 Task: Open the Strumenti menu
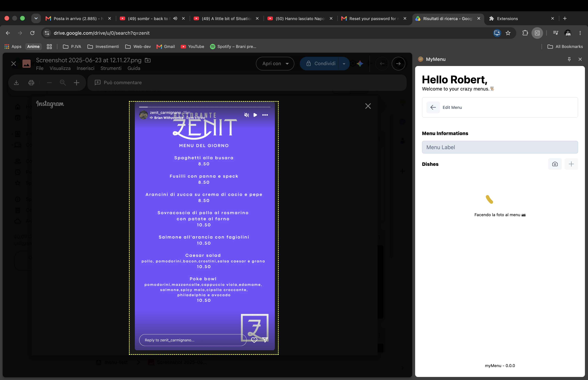tap(111, 68)
